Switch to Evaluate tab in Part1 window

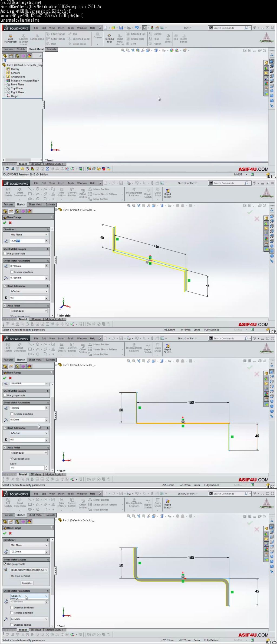pyautogui.click(x=51, y=49)
